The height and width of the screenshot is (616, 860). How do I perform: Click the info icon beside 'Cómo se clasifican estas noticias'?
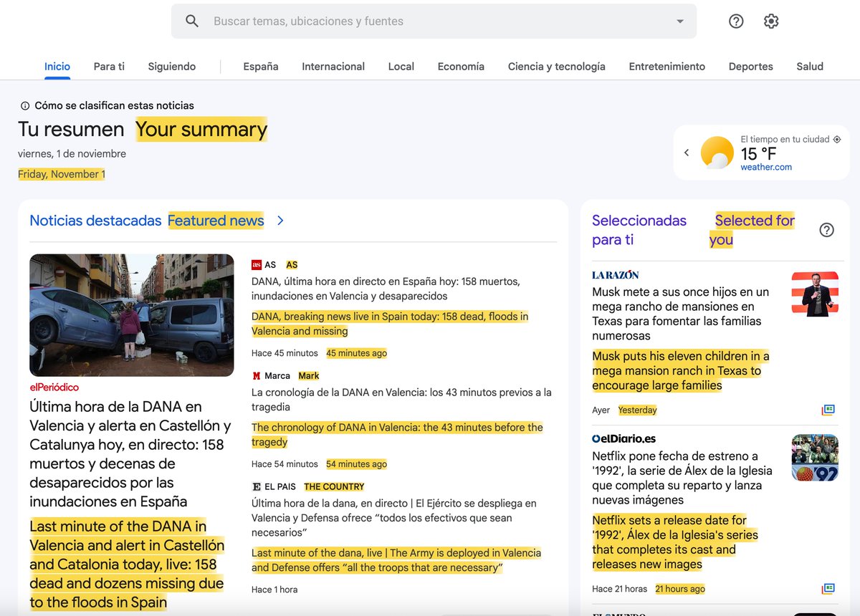[x=27, y=105]
